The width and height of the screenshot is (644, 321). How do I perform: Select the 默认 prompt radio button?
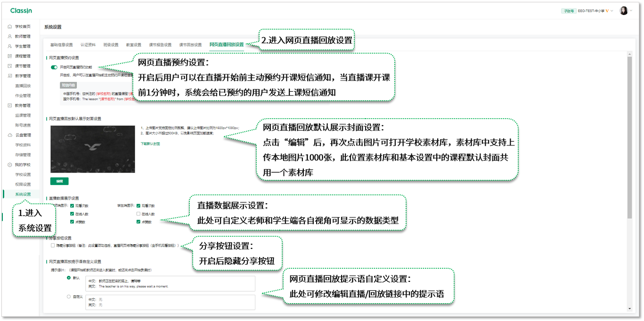69,278
